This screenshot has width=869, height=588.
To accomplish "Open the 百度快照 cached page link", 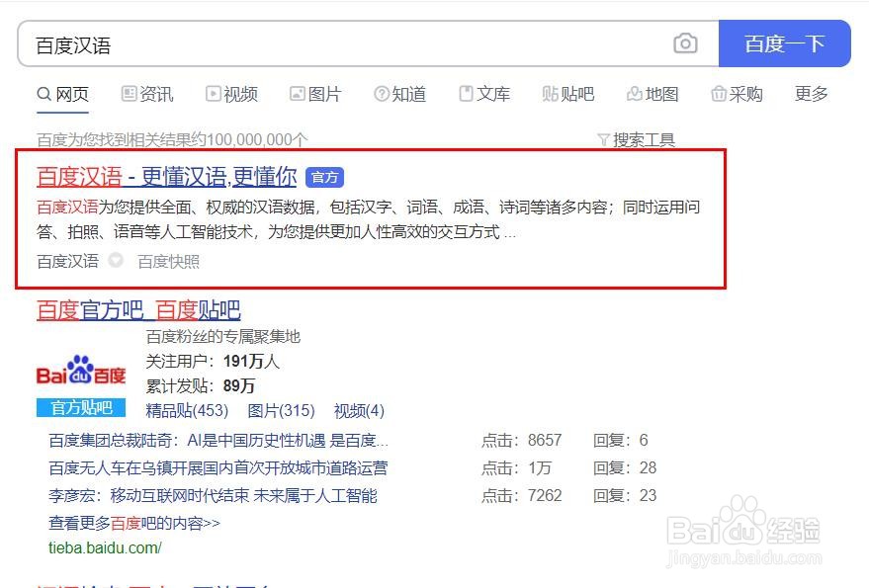I will pyautogui.click(x=168, y=262).
